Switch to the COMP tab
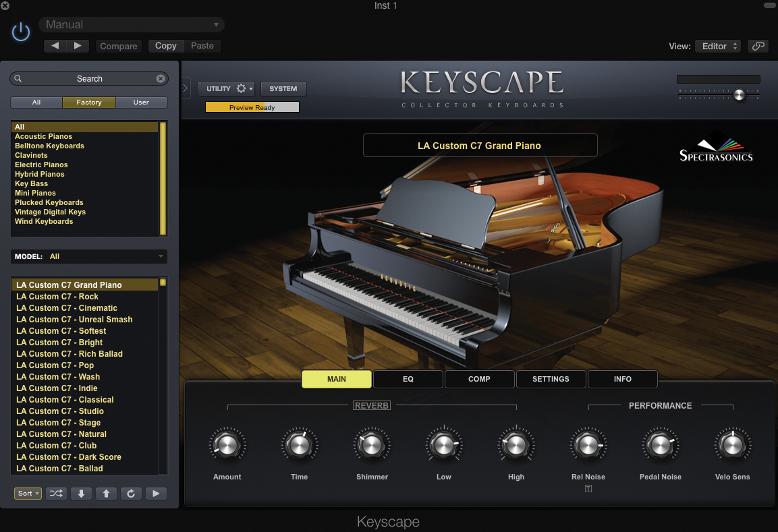 [x=479, y=379]
